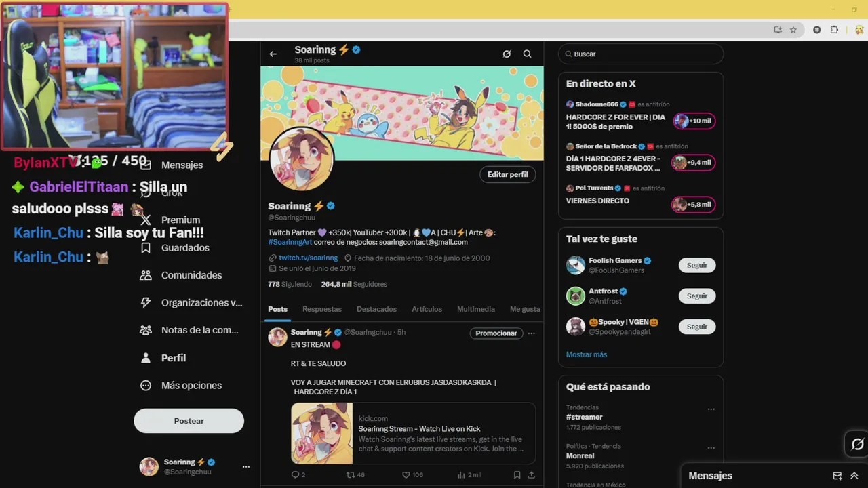The height and width of the screenshot is (488, 868).
Task: Click the Postear button
Action: click(189, 421)
